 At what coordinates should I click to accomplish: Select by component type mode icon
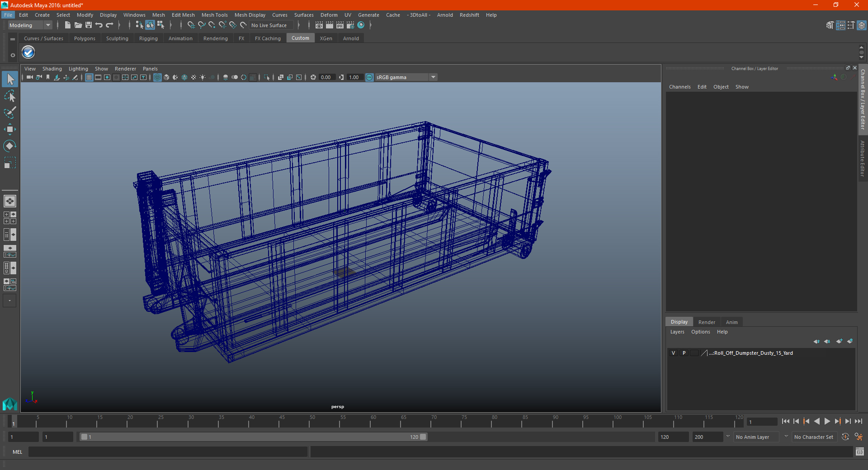click(160, 25)
